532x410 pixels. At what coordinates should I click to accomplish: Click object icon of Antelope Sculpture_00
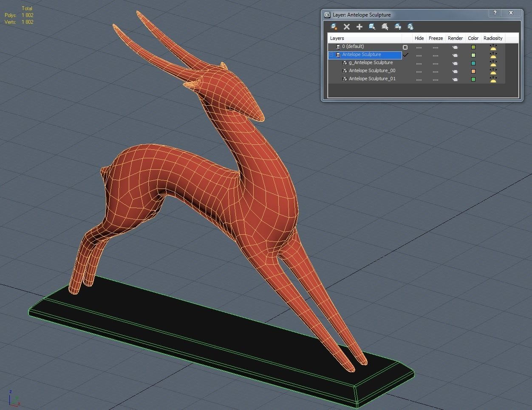click(345, 71)
